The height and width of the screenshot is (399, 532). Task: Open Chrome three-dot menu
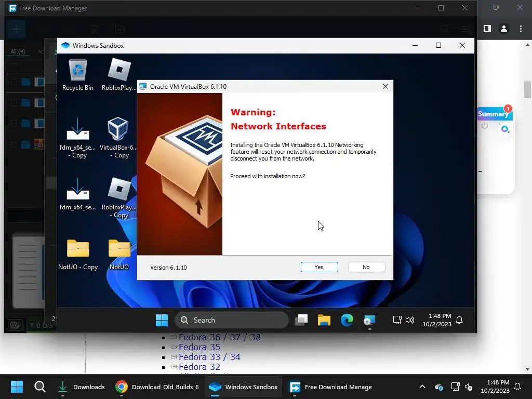tap(521, 29)
